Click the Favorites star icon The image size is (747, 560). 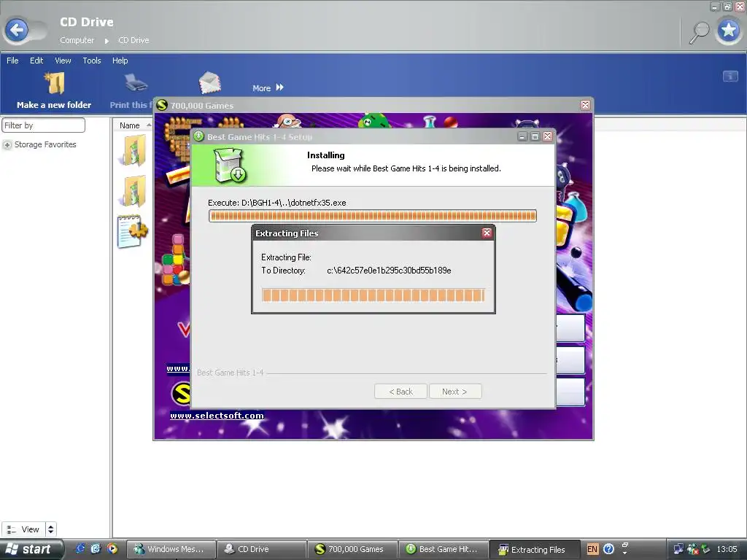point(729,31)
